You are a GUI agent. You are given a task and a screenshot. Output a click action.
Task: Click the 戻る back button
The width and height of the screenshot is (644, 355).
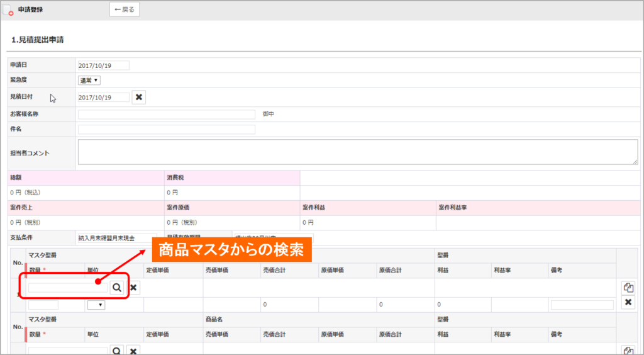(125, 9)
